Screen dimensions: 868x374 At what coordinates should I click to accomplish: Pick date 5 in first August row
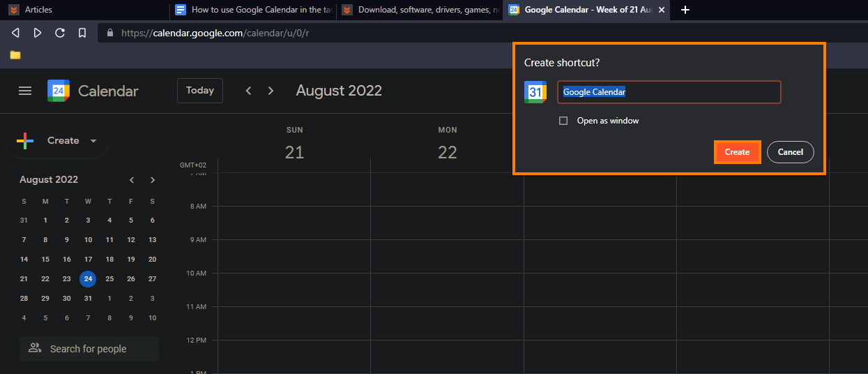coord(131,220)
